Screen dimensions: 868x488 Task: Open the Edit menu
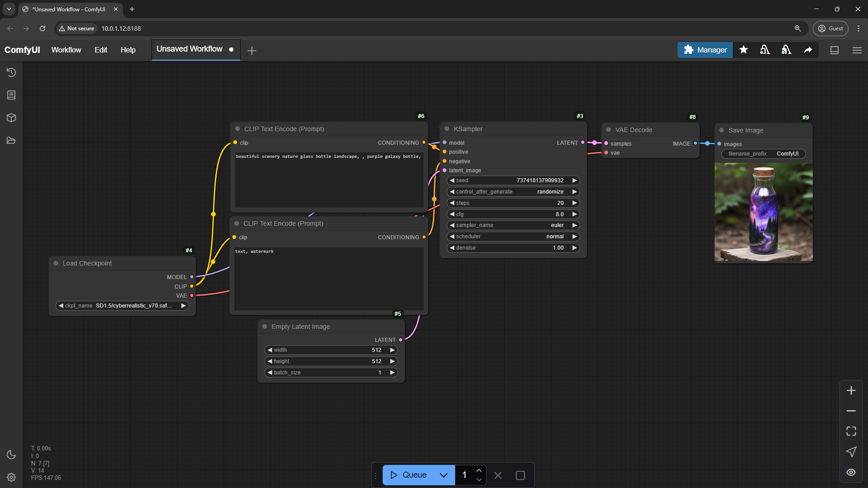coord(100,50)
